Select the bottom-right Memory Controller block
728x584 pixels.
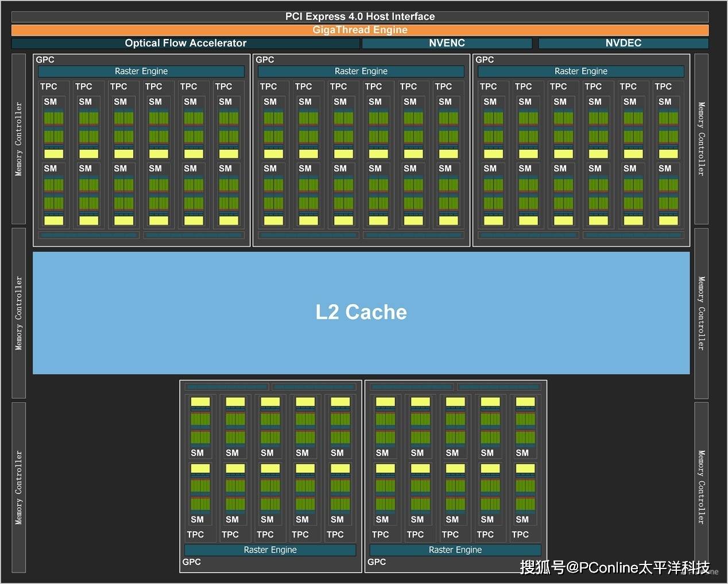pyautogui.click(x=701, y=487)
